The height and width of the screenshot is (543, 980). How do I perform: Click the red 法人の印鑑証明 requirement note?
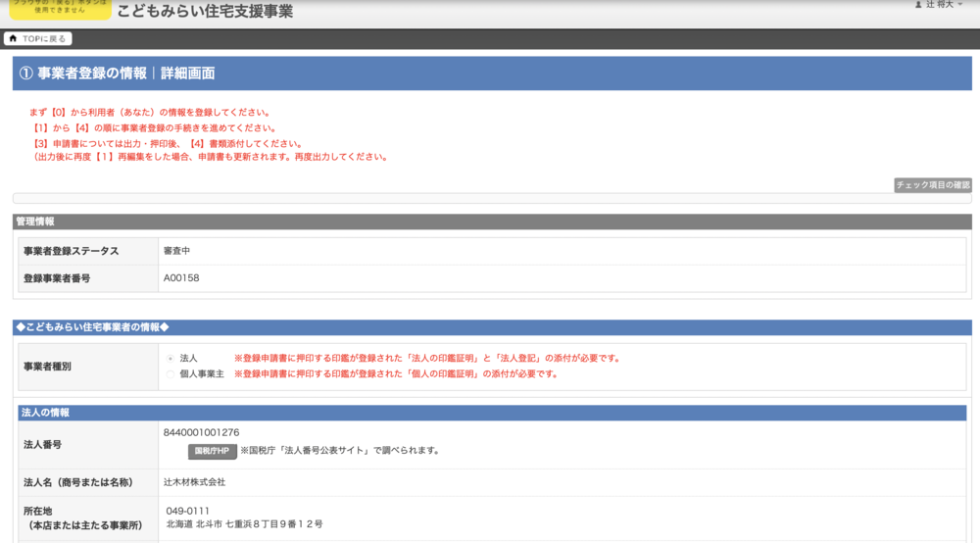click(428, 359)
